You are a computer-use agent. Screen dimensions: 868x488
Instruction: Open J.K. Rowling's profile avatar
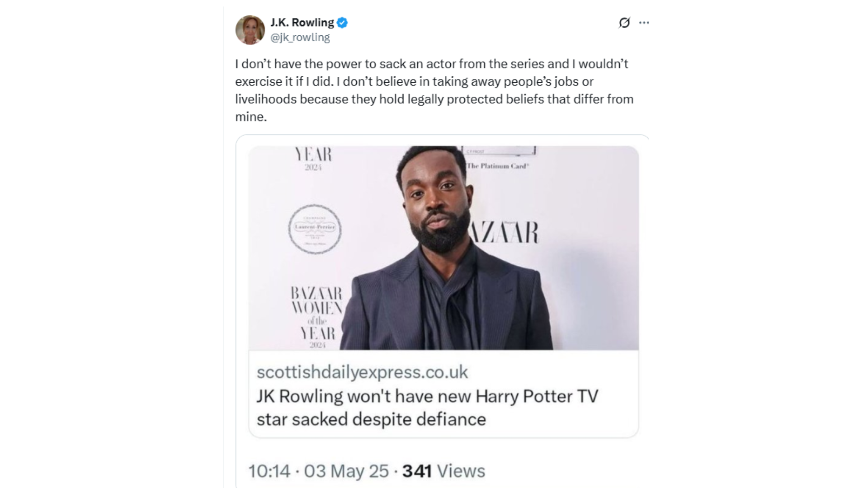click(x=250, y=30)
